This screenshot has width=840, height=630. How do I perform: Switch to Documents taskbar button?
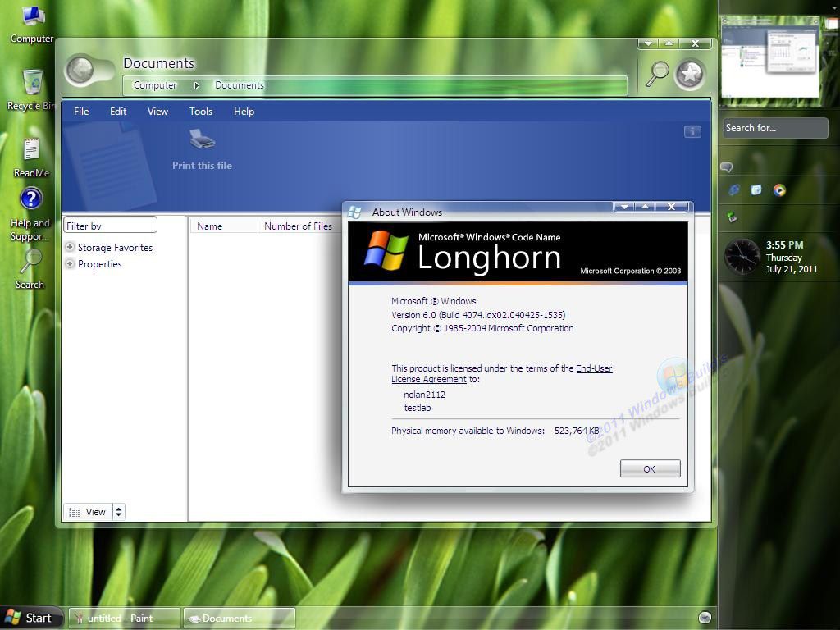tap(239, 619)
